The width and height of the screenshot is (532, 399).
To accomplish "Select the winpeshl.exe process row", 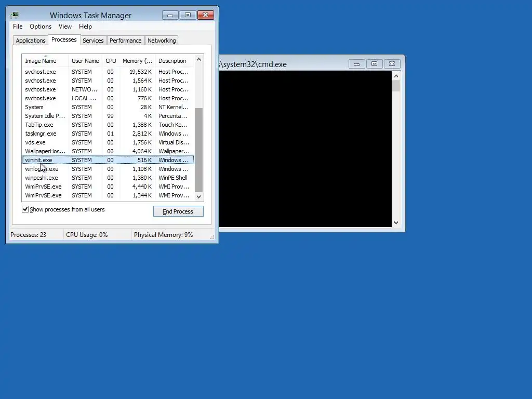I will [x=108, y=178].
